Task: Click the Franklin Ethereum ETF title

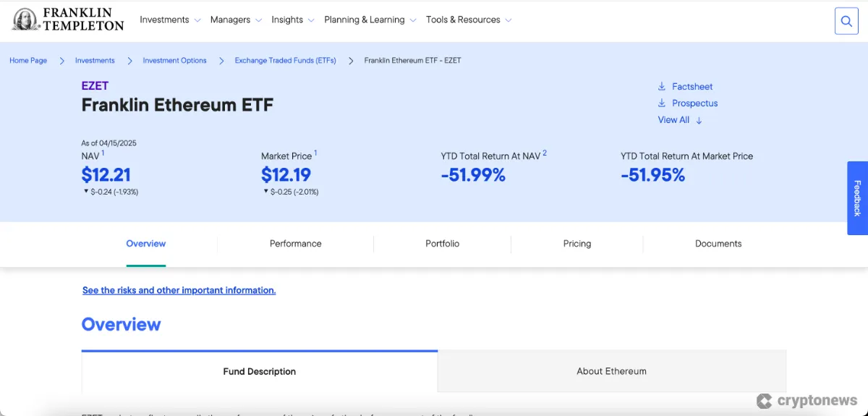Action: pyautogui.click(x=177, y=105)
